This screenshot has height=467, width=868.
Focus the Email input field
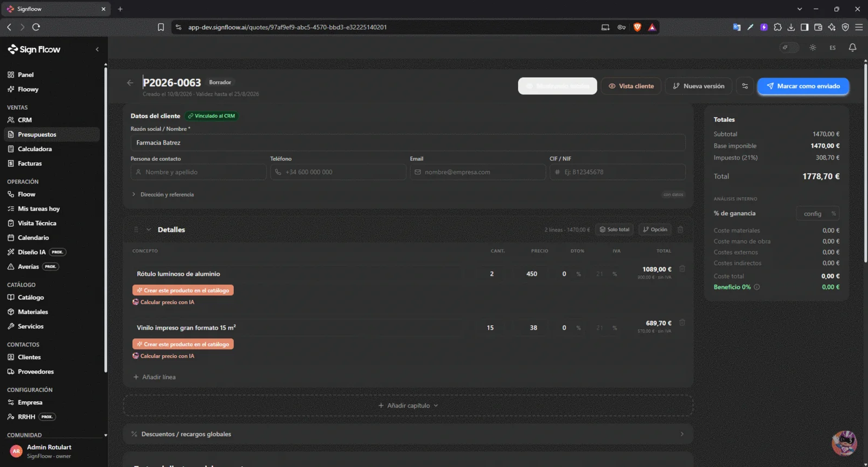point(478,172)
